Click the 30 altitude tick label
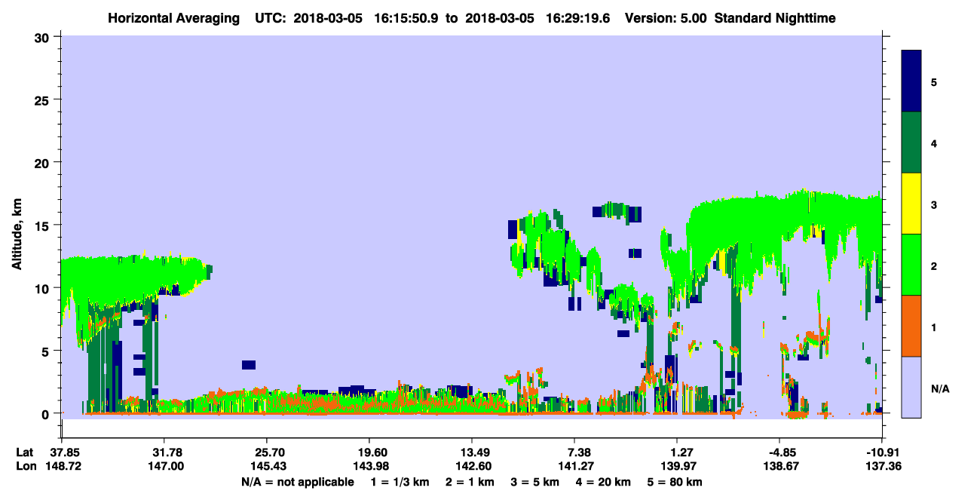980x503 pixels. (44, 37)
